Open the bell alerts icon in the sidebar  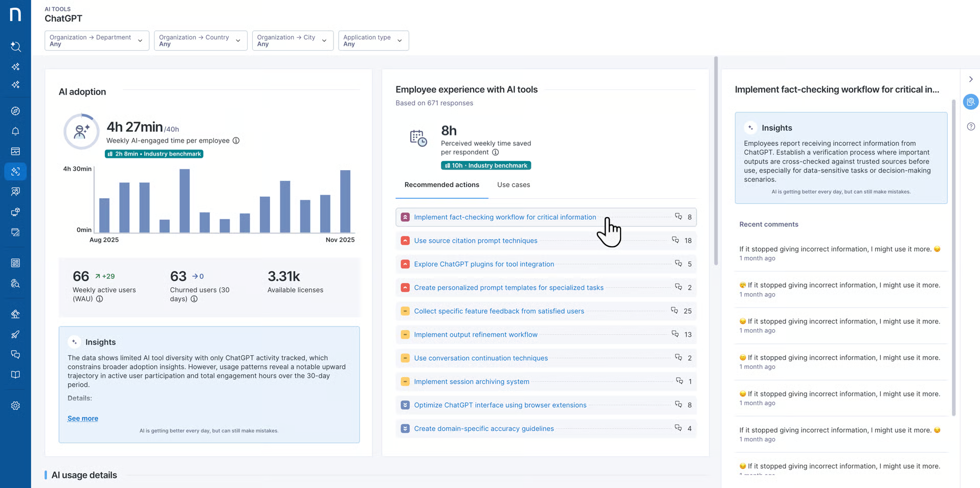point(15,131)
